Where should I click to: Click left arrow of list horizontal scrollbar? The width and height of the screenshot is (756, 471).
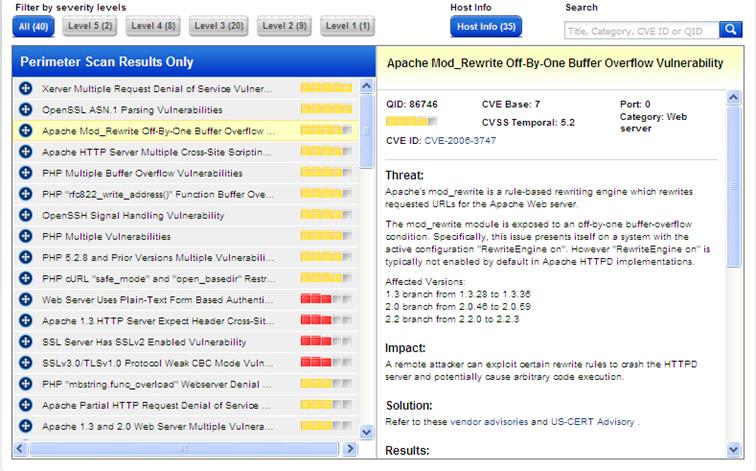click(x=20, y=449)
